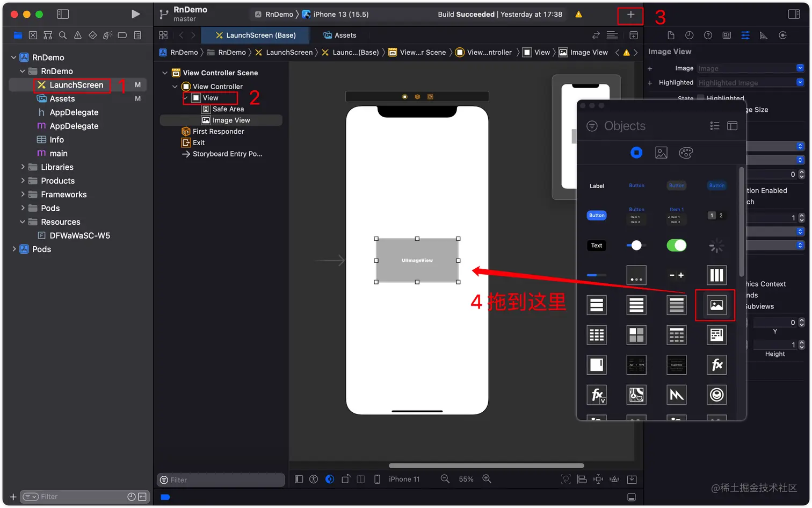Click the UIImageView on the canvas
The image size is (812, 508).
pyautogui.click(x=417, y=260)
